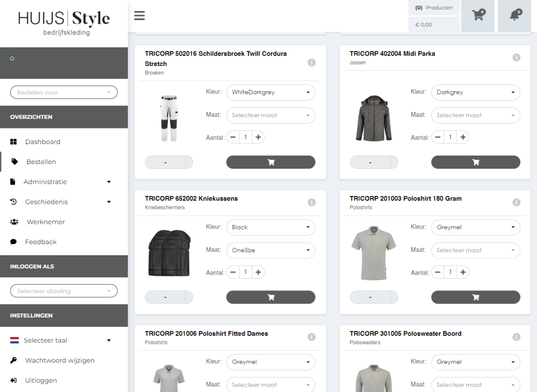Open the notifications bell icon
This screenshot has height=392, width=537.
[x=514, y=16]
